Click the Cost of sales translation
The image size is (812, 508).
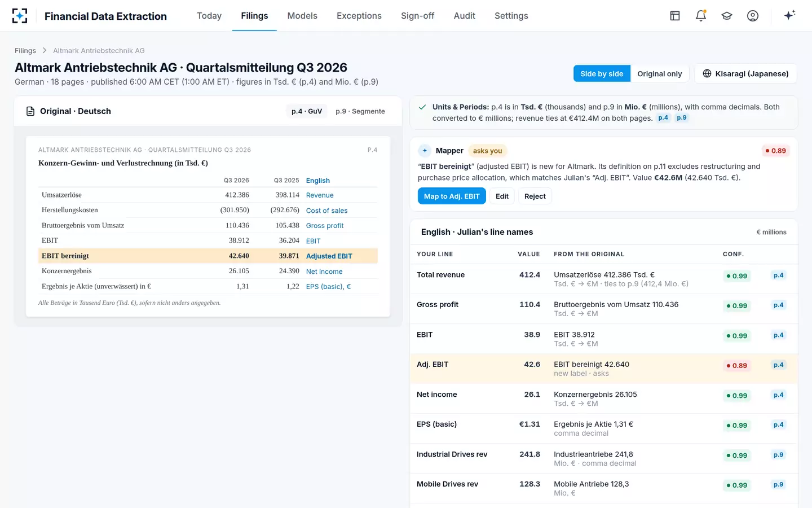tap(326, 211)
